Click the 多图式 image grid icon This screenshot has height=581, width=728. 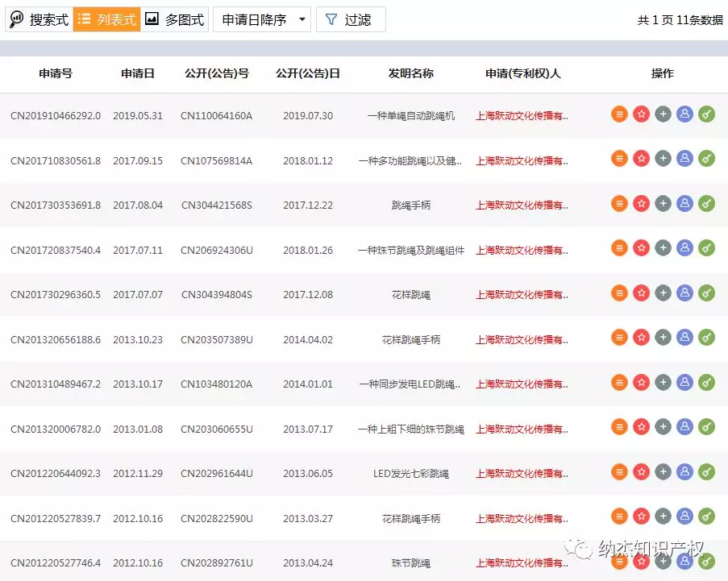pos(151,19)
